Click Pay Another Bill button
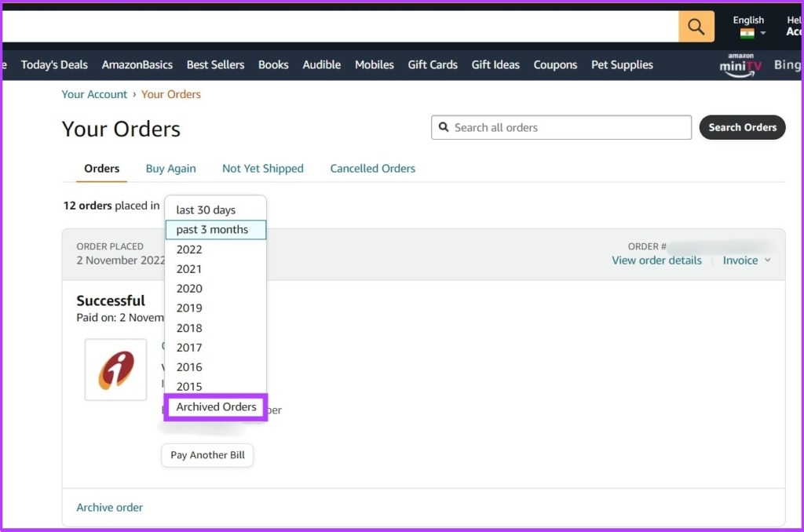Image resolution: width=804 pixels, height=532 pixels. point(207,455)
